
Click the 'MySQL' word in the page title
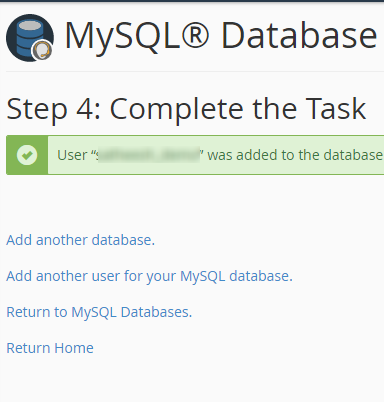pos(122,36)
